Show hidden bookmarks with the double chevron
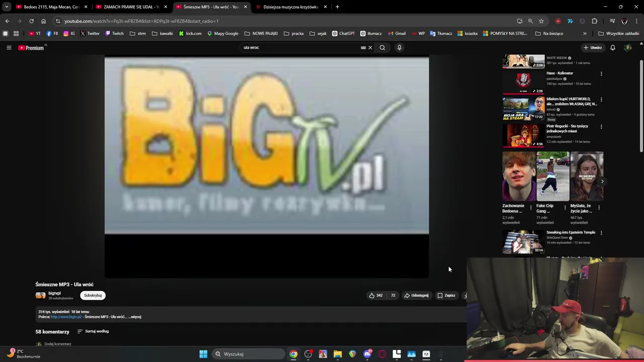 point(585,34)
